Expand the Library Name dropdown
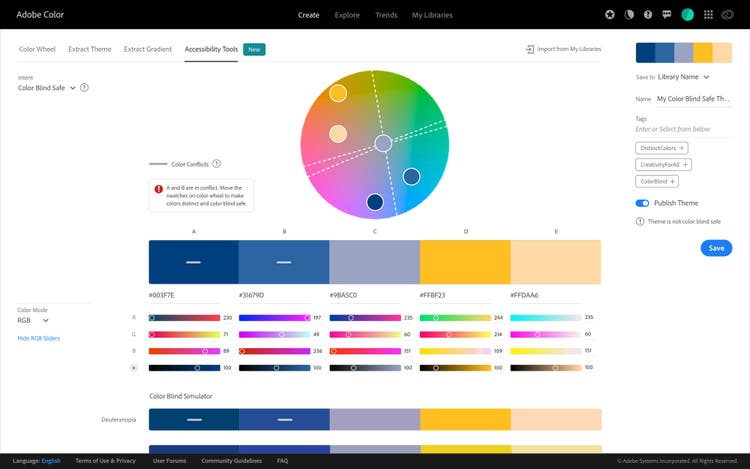Screen dimensions: 750x469 683,77
